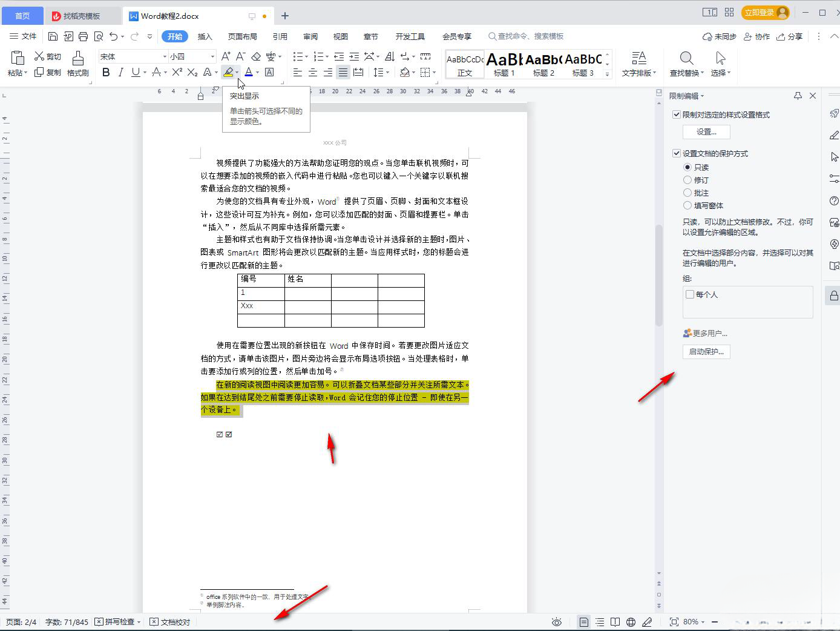840x631 pixels.
Task: Open Print Preview from quick access toolbar
Action: click(x=98, y=36)
